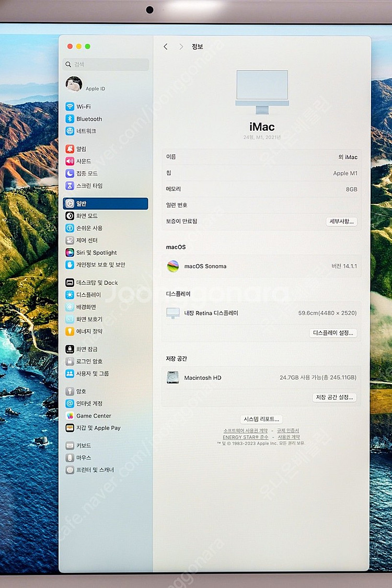Open 스크린 타임 hourglass icon
Viewport: 392px width, 588px height.
point(70,186)
